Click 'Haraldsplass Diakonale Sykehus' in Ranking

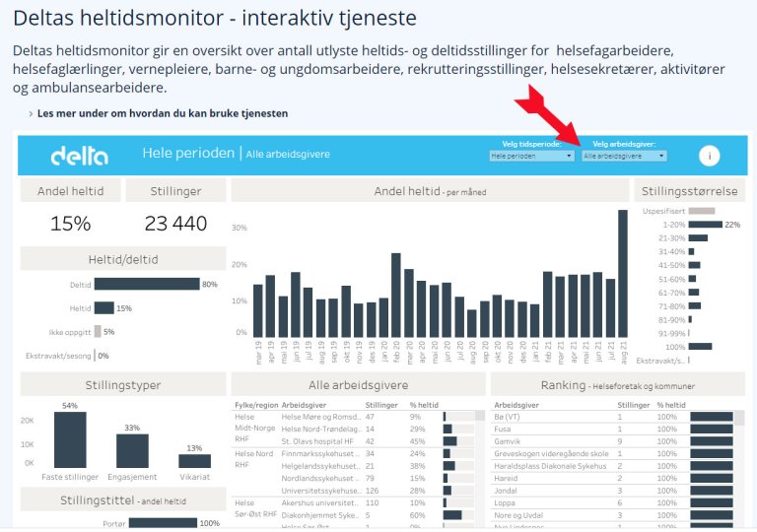(x=550, y=466)
